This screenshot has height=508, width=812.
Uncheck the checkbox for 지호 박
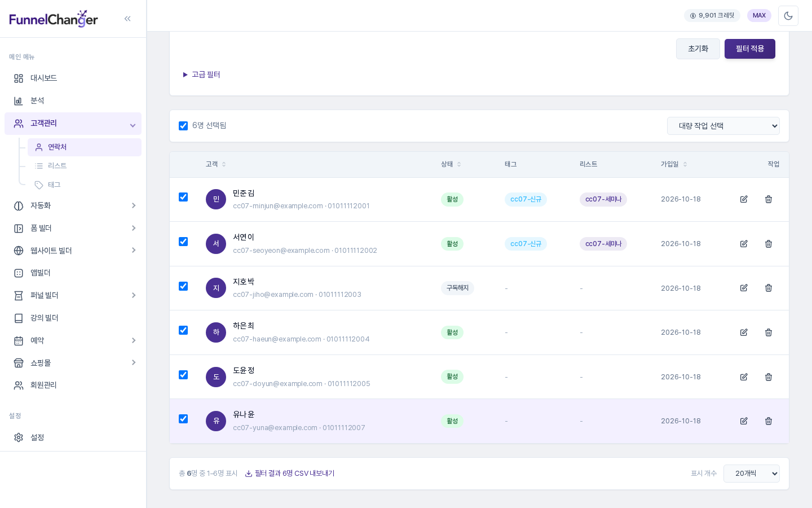pyautogui.click(x=183, y=286)
